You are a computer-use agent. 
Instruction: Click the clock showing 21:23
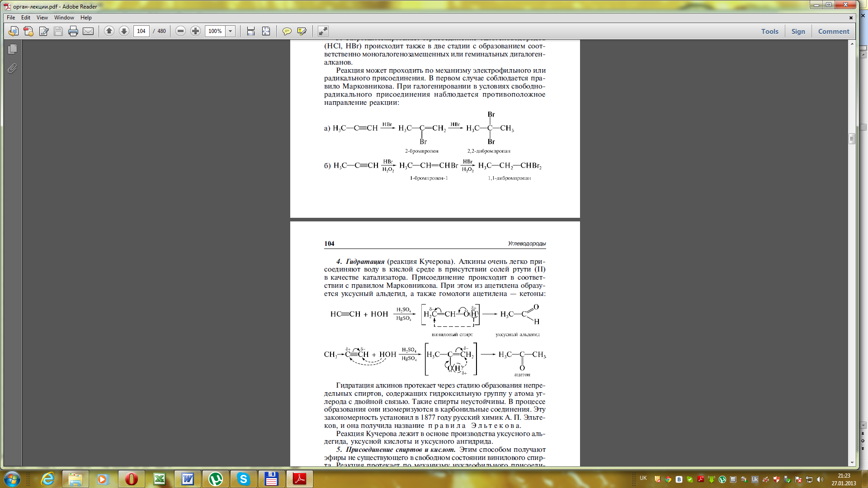[x=844, y=476]
